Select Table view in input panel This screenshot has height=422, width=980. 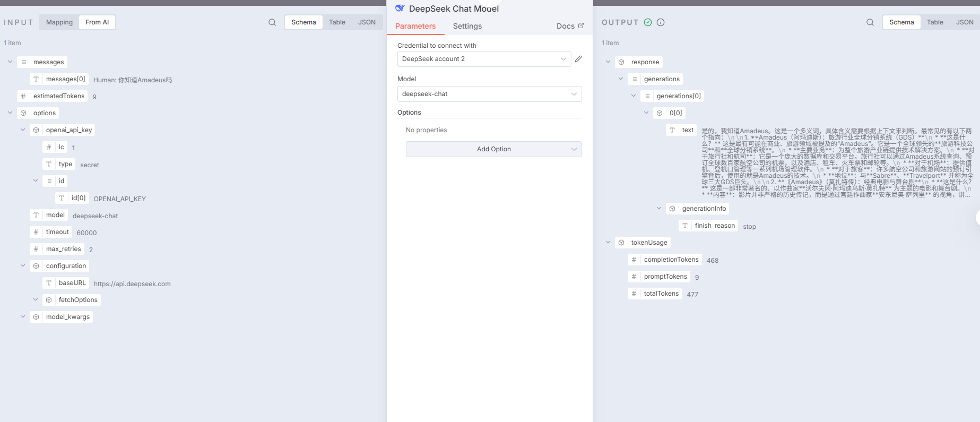pyautogui.click(x=337, y=22)
